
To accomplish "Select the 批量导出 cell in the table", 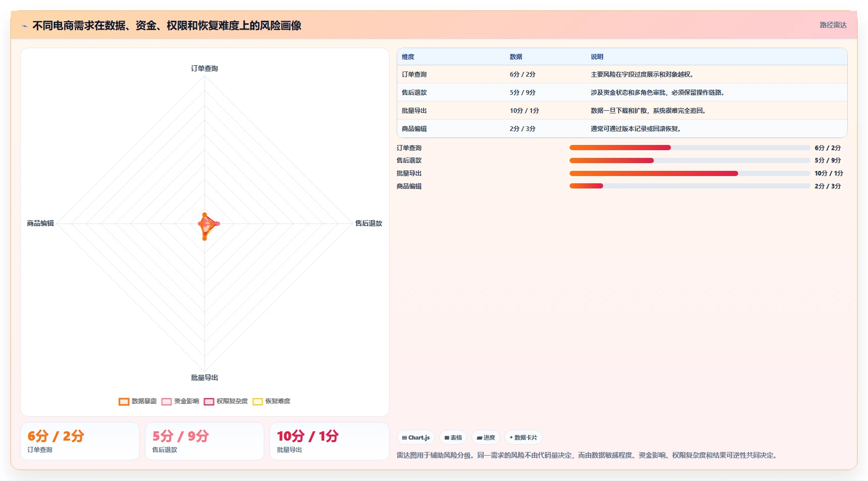I will pos(414,111).
